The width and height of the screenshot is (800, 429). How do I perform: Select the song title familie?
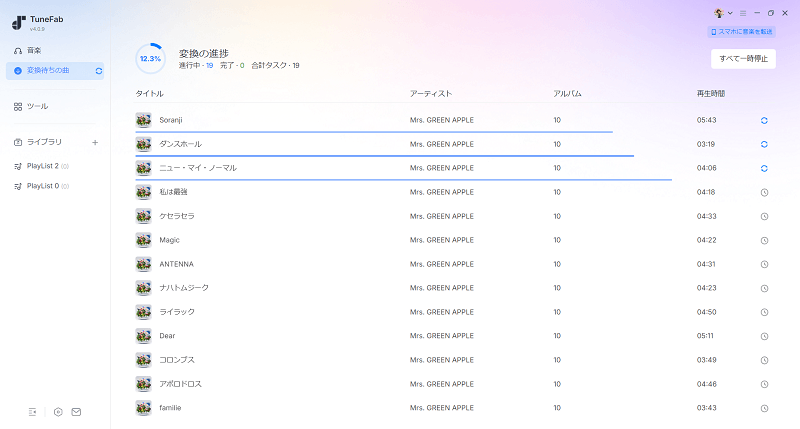(170, 408)
